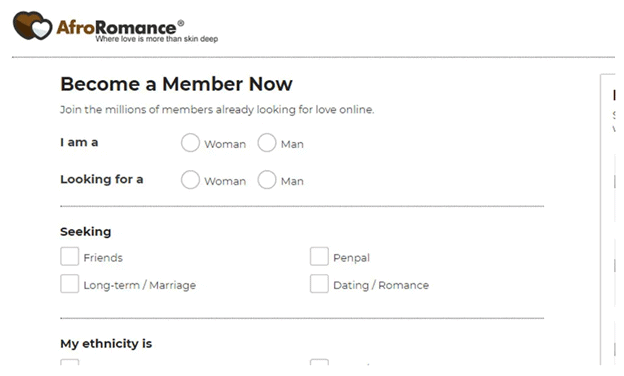Click the 'Dating / Romance' label text
Screen dimensions: 624x376
click(381, 285)
